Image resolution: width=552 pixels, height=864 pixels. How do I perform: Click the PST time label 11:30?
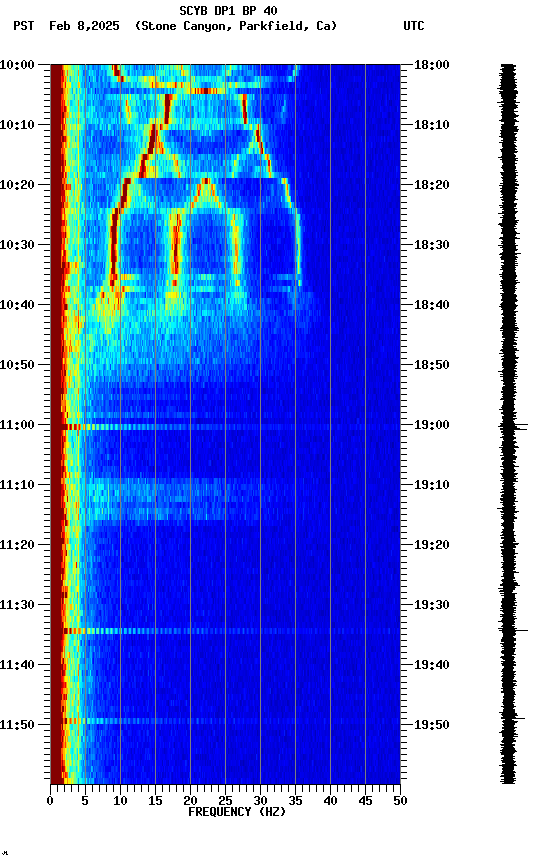click(17, 605)
